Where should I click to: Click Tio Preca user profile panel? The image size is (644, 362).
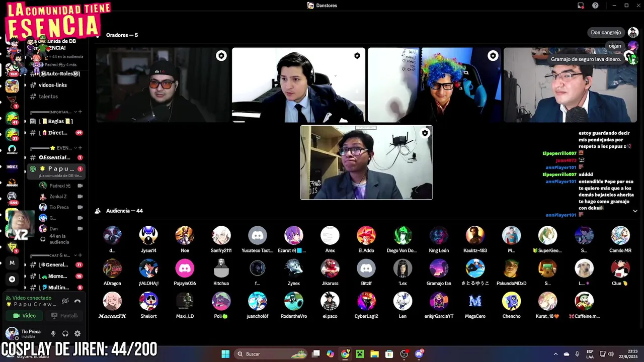(x=24, y=333)
